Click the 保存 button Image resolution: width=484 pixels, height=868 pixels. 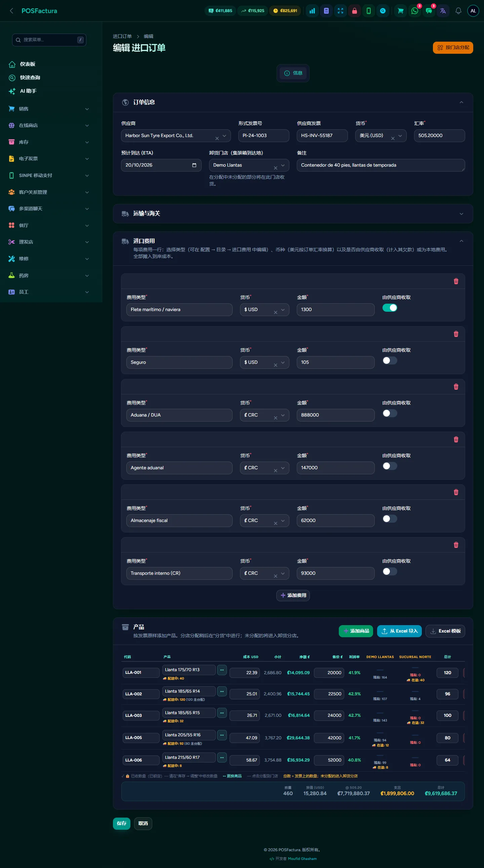pyautogui.click(x=122, y=824)
